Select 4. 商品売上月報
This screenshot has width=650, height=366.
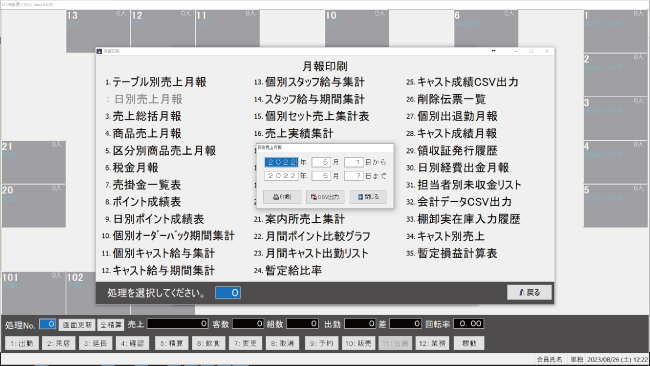pos(143,133)
